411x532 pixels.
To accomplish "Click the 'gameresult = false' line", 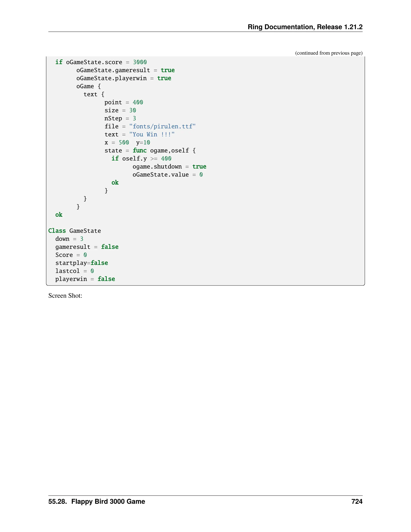I will pyautogui.click(x=87, y=247).
